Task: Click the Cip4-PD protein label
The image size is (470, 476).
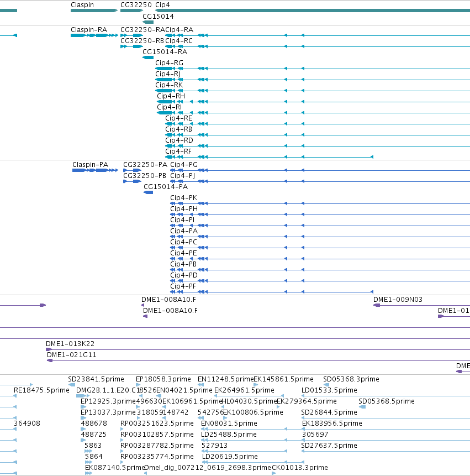Action: pyautogui.click(x=184, y=275)
